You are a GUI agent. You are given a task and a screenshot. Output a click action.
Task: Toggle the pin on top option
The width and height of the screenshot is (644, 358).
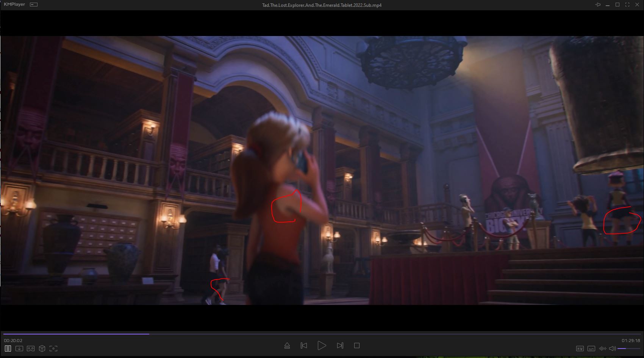click(598, 5)
